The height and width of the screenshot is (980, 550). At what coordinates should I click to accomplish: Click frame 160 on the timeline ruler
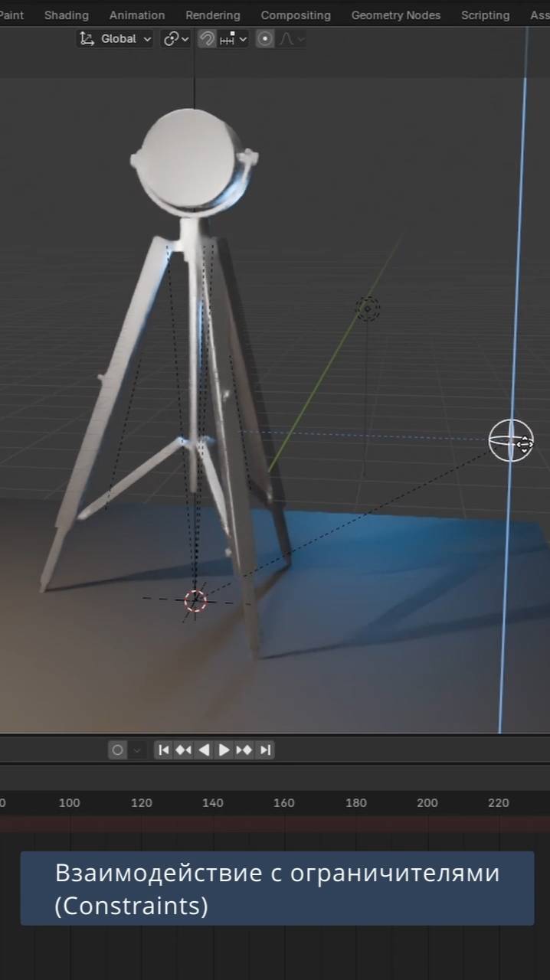point(284,803)
